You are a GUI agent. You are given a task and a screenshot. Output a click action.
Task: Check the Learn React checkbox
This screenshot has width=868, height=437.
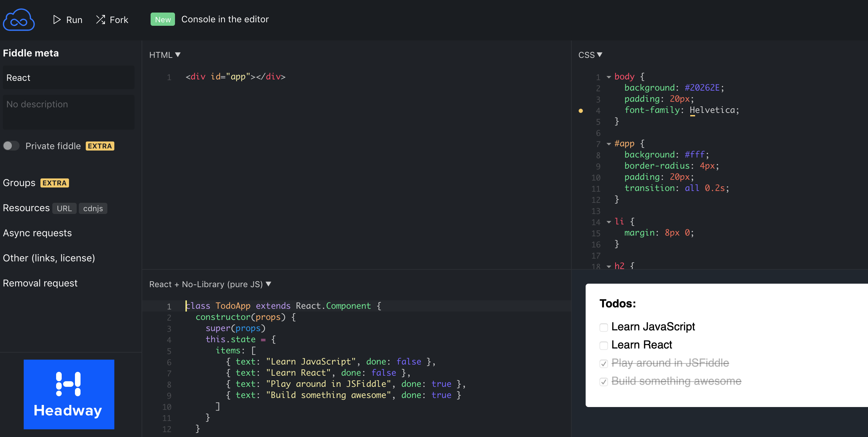[x=604, y=345]
